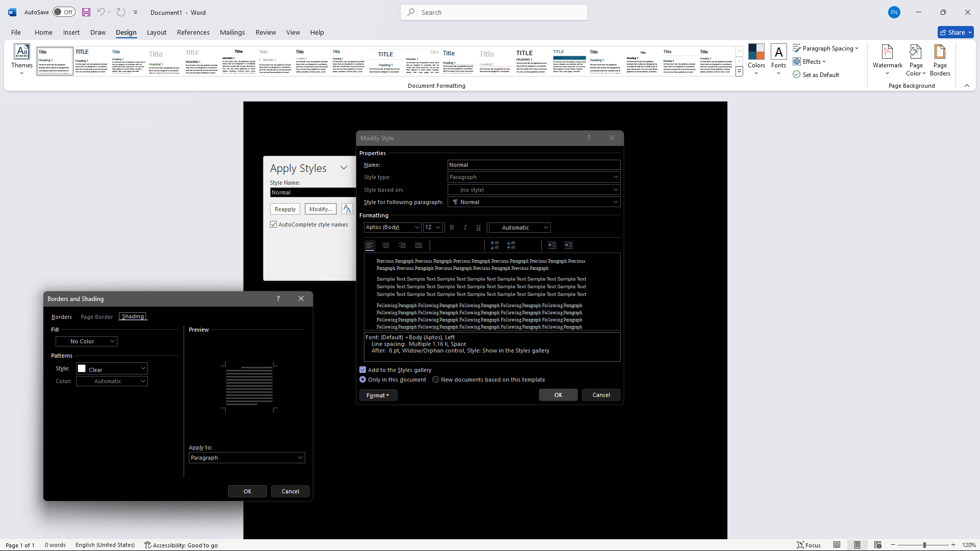
Task: Click the zoom slider in status bar
Action: pos(924,545)
